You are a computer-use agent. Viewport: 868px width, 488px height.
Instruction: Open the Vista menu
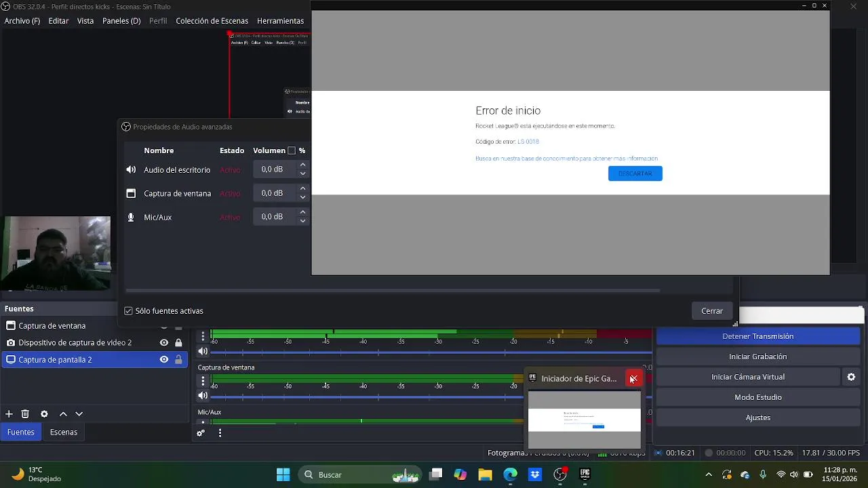pos(85,21)
